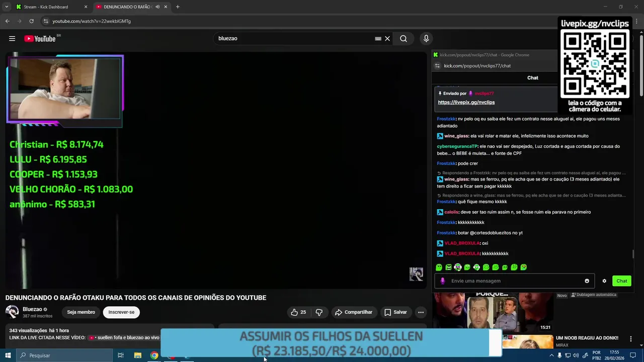Click the YouTube page scrollbar
644x362 pixels.
641,65
